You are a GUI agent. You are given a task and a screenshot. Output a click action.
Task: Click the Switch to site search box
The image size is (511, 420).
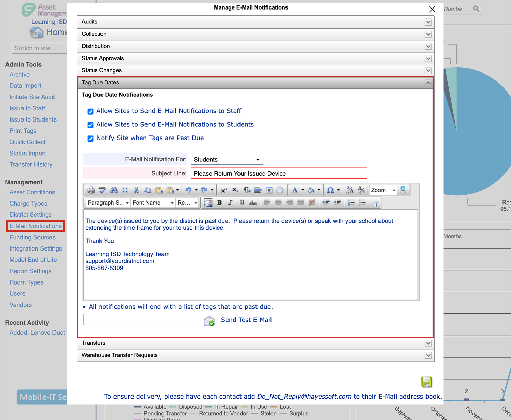click(x=39, y=48)
